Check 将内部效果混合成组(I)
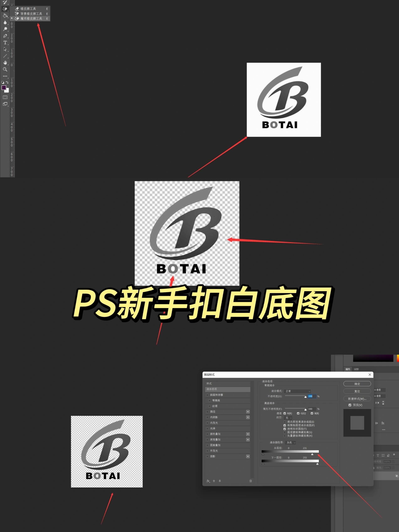 click(x=285, y=422)
